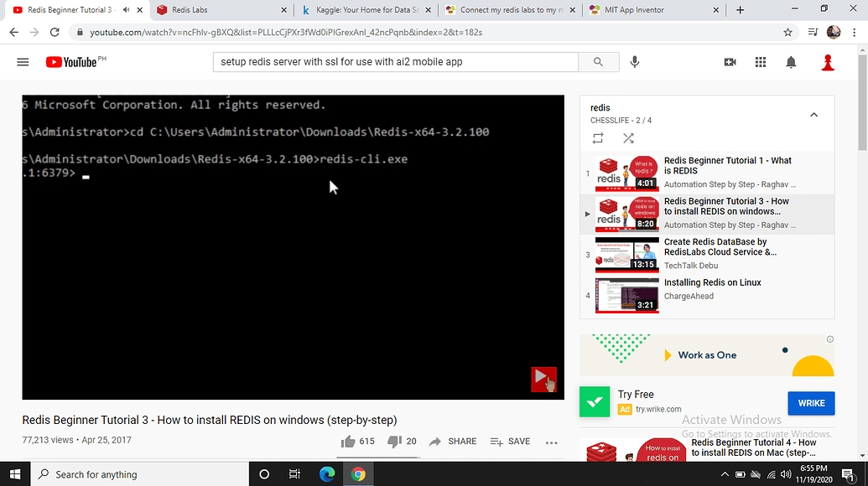Image resolution: width=868 pixels, height=486 pixels.
Task: Expand hidden system tray icons
Action: pos(725,473)
